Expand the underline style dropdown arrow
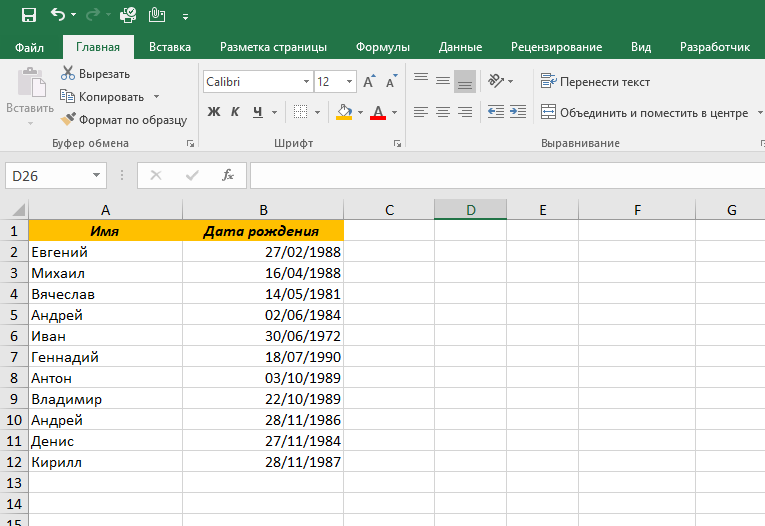Image resolution: width=765 pixels, height=526 pixels. (274, 112)
